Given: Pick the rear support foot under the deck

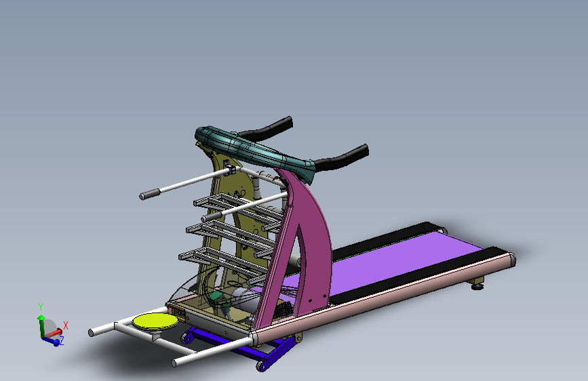Looking at the screenshot, I should [477, 283].
